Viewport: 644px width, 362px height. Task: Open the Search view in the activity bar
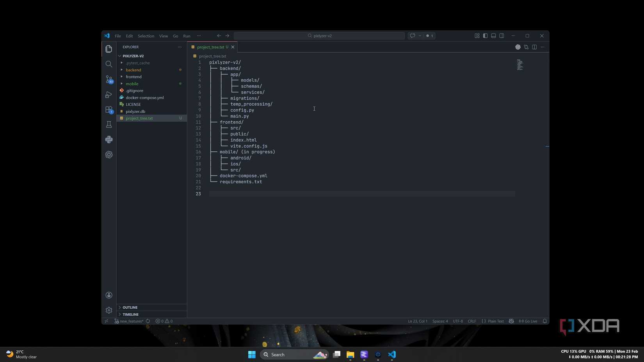(109, 64)
